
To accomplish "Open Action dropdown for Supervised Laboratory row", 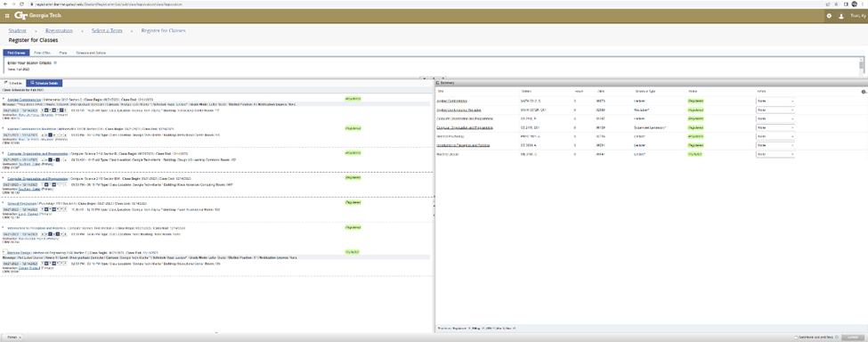I will tap(775, 127).
